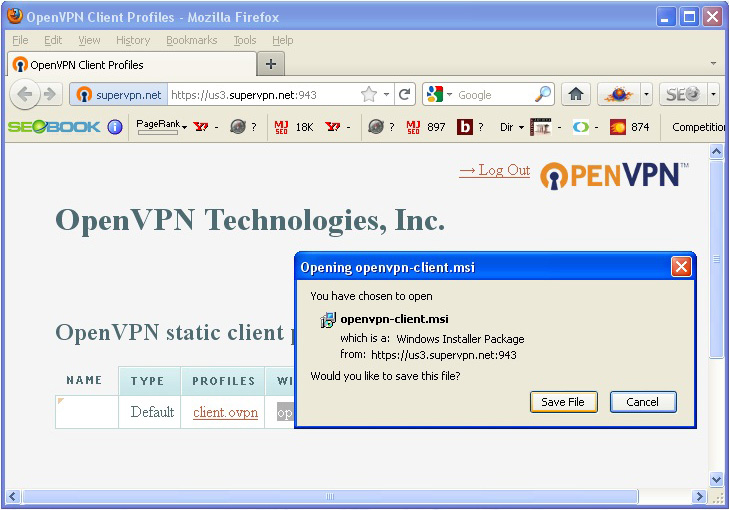The image size is (729, 510).
Task: Click the Cancel button in the dialog
Action: (643, 402)
